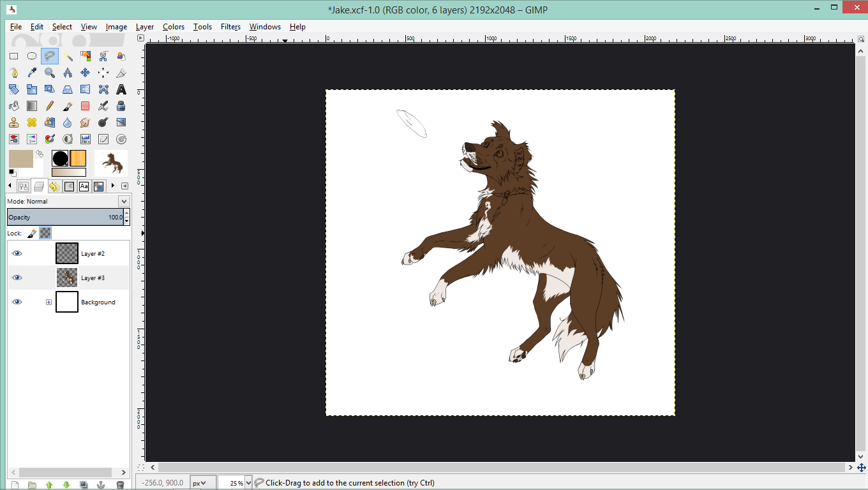Open the layer Mode dropdown
Image resolution: width=868 pixels, height=490 pixels.
124,201
